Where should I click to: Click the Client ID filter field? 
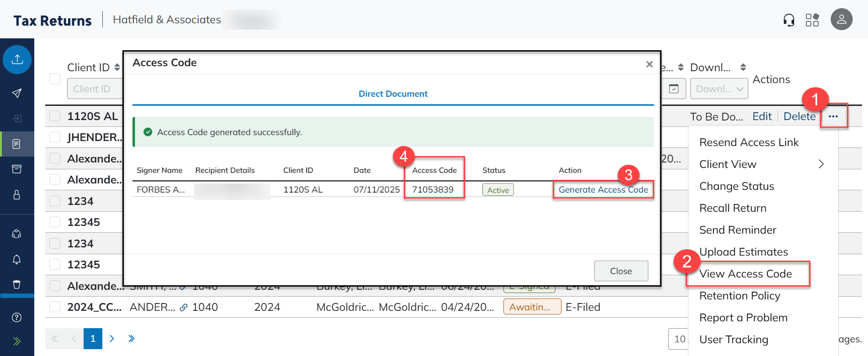click(x=95, y=89)
